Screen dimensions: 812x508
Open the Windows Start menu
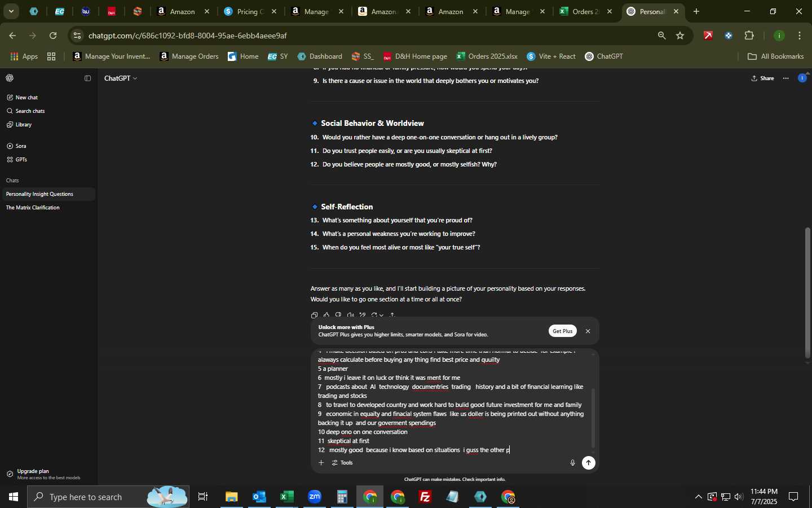14,497
